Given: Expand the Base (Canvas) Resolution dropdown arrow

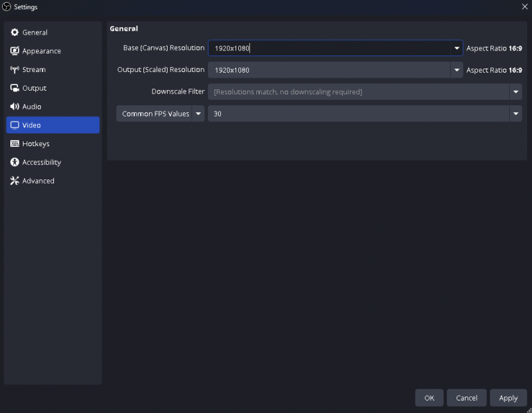Looking at the screenshot, I should coord(456,49).
